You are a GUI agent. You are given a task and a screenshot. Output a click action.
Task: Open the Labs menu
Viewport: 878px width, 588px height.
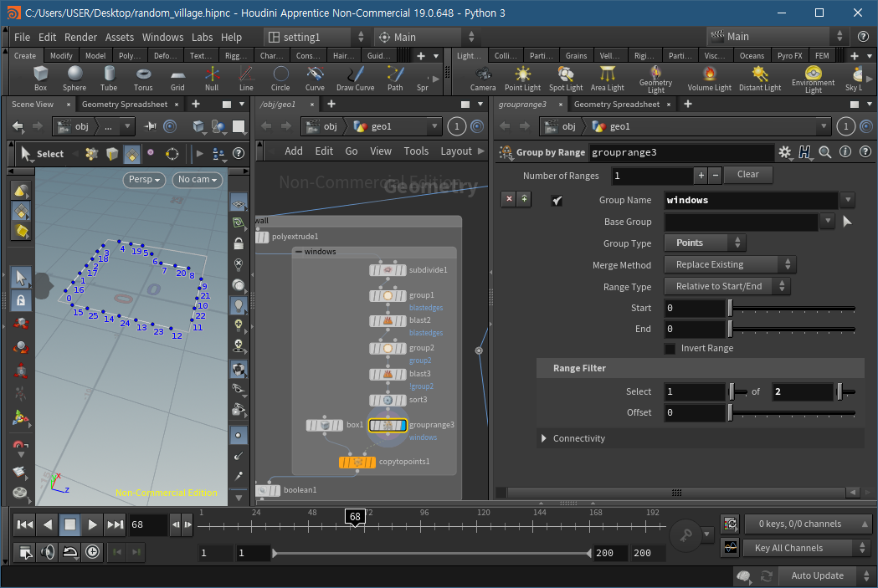(203, 37)
